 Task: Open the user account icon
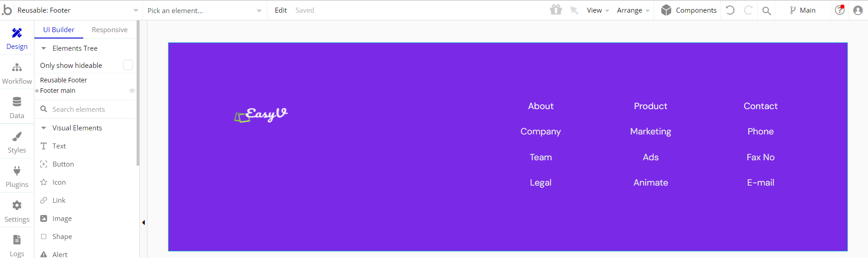[858, 10]
